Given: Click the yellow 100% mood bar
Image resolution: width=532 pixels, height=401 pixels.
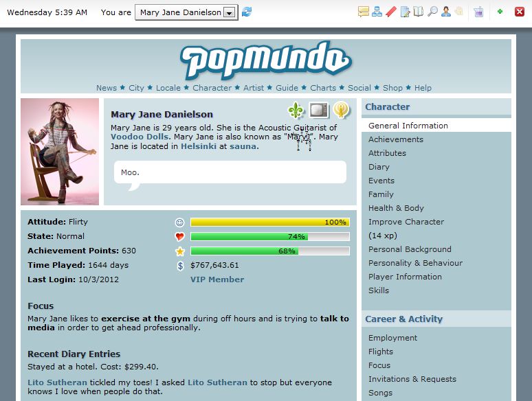Looking at the screenshot, I should (270, 222).
